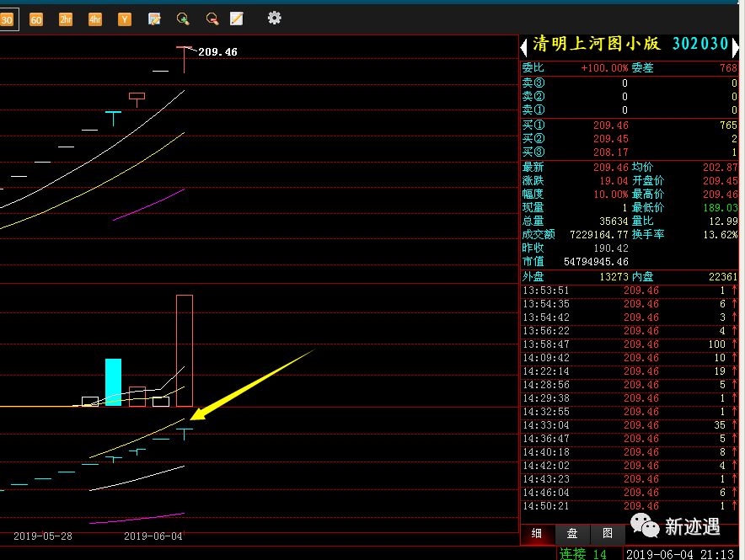This screenshot has height=560, width=745.
Task: Select the 13:53:51 trade tick row
Action: 630,291
